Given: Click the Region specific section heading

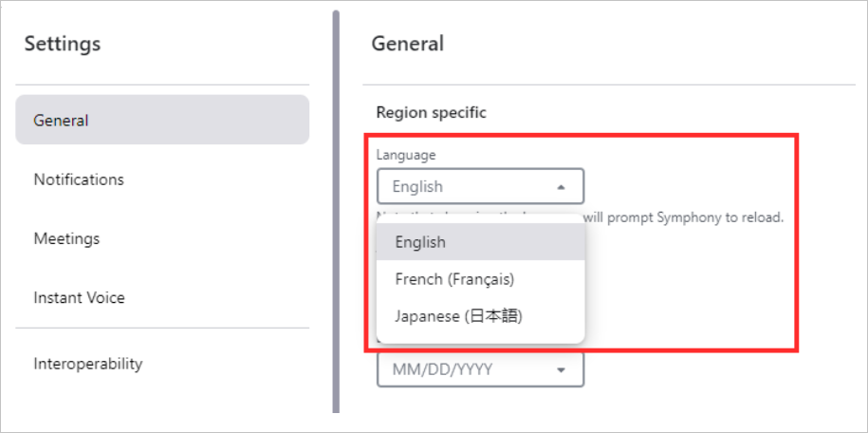Looking at the screenshot, I should click(x=432, y=113).
